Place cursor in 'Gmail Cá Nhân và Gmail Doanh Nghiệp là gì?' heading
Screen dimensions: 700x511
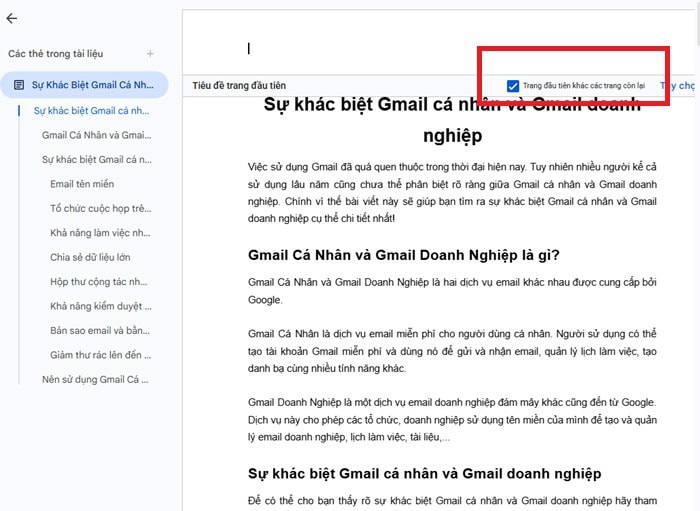pyautogui.click(x=403, y=255)
